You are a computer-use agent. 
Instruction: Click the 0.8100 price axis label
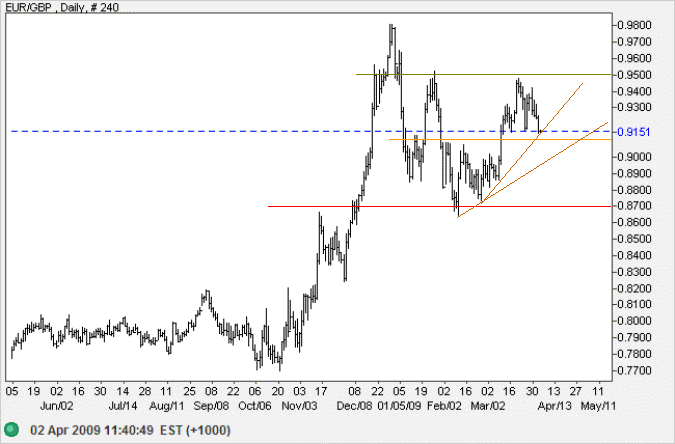(x=634, y=304)
